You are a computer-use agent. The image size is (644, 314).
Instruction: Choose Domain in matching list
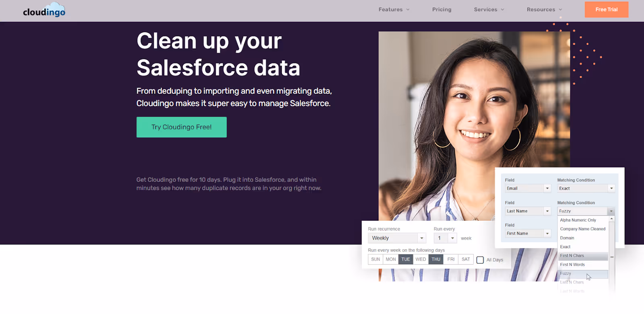(x=583, y=238)
